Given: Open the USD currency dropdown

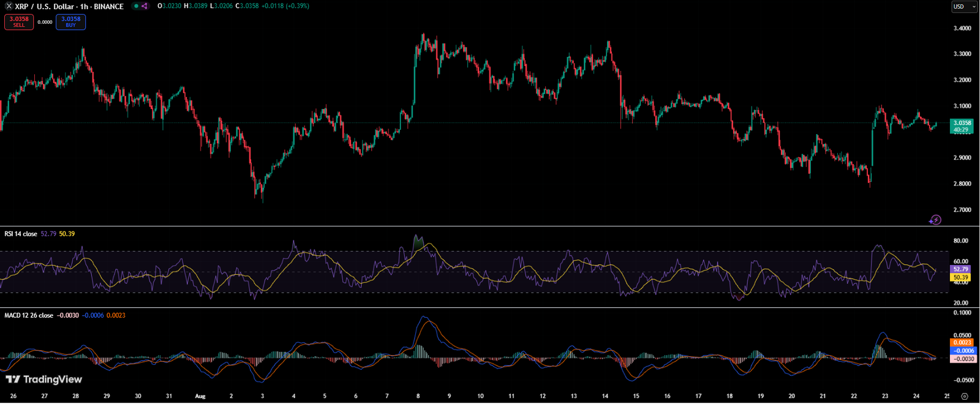Looking at the screenshot, I should tap(963, 7).
